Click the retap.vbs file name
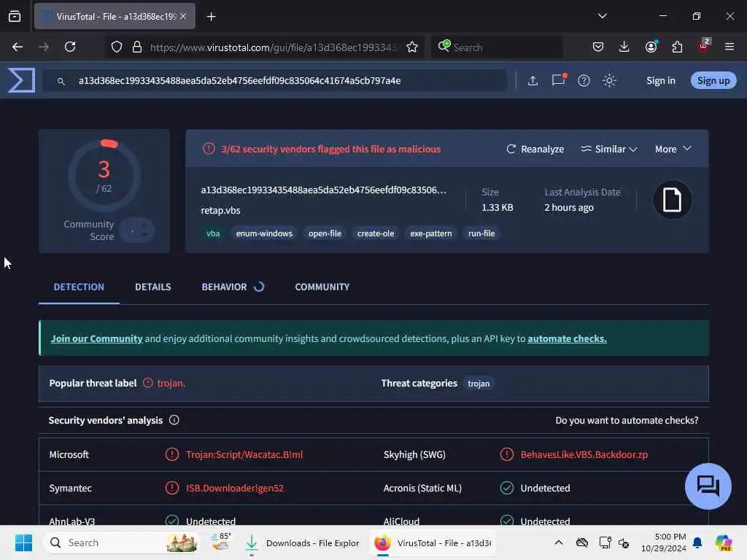The width and height of the screenshot is (747, 560). click(220, 210)
